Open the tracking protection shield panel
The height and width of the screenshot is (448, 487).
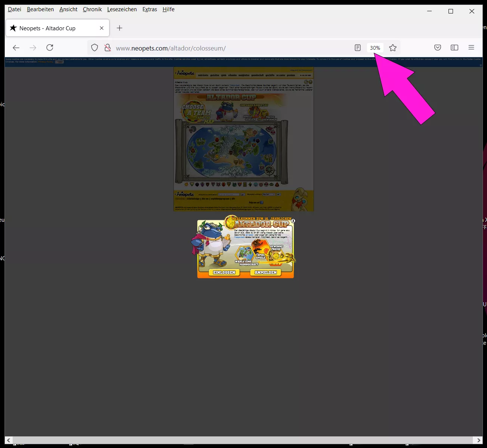click(x=95, y=47)
